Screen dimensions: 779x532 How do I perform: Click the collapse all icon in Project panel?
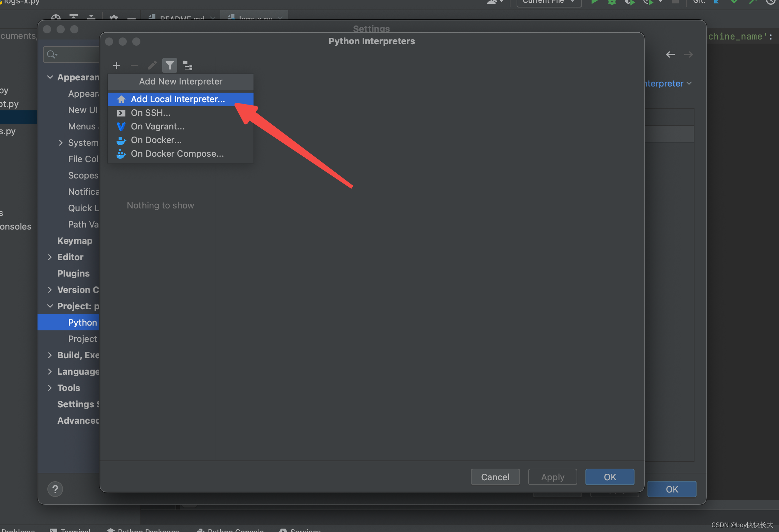click(91, 17)
